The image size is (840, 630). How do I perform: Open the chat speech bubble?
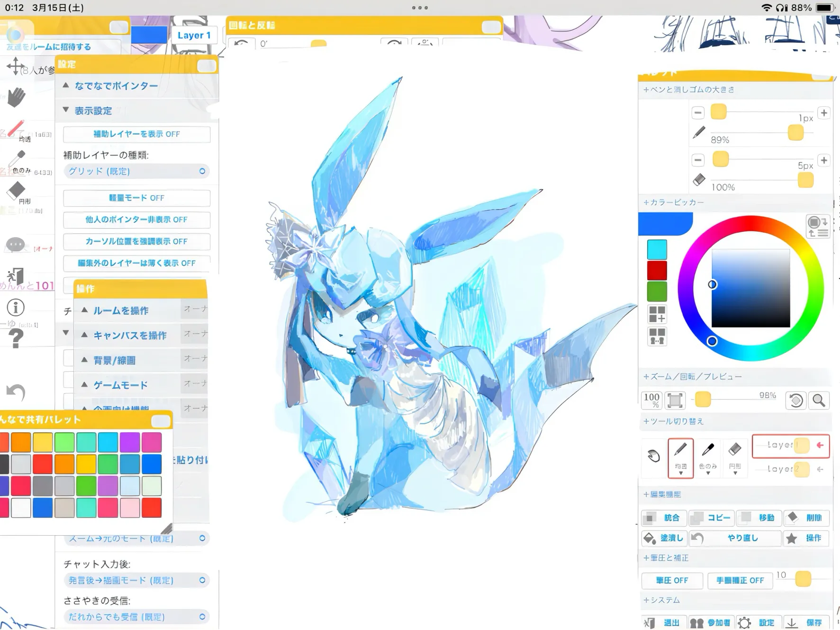(15, 245)
